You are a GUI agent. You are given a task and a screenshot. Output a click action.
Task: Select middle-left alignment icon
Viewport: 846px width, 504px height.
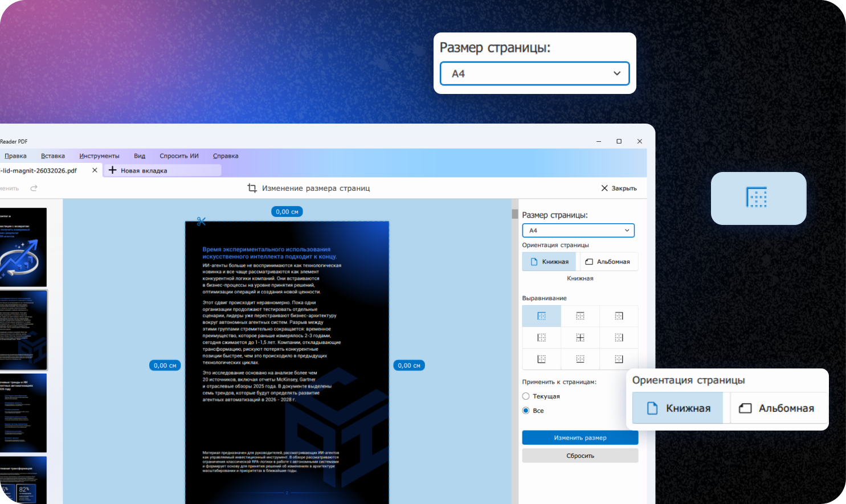pos(541,338)
